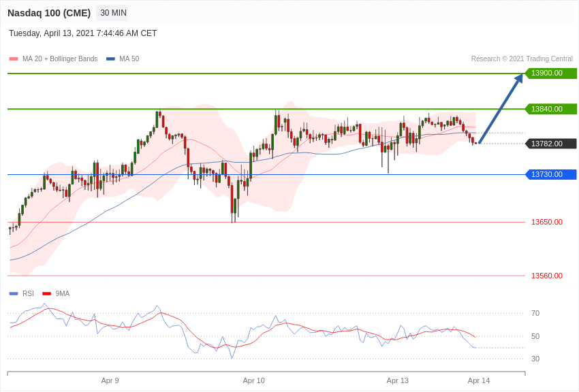Click the Apr 14 date axis label
The height and width of the screenshot is (392, 579).
click(479, 380)
